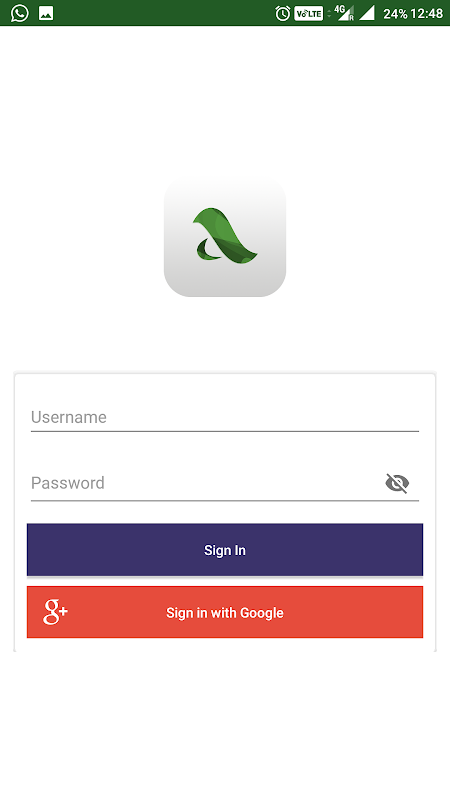Tap the small data arrows beside 4G

coord(329,13)
